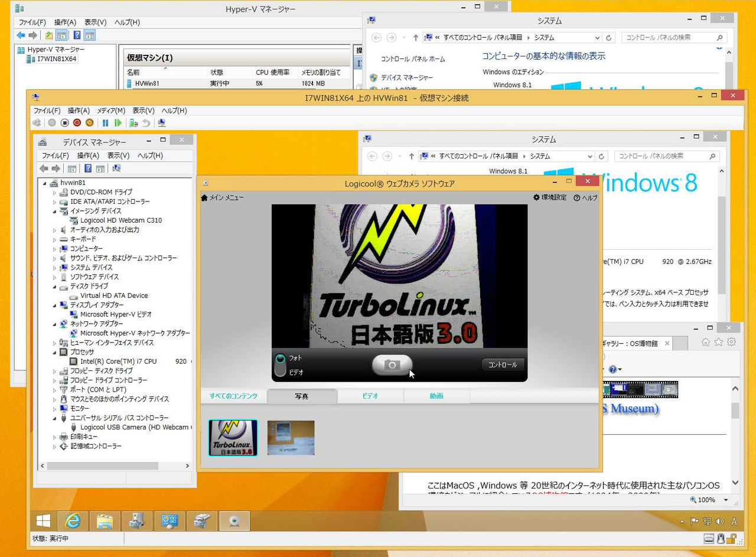Click I7WIN81X64 server in Hyper-V tree
756x557 pixels.
[x=57, y=59]
